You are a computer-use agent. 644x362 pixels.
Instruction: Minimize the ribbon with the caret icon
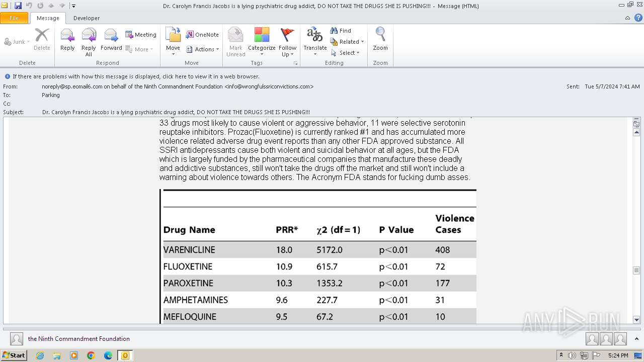pos(627,18)
